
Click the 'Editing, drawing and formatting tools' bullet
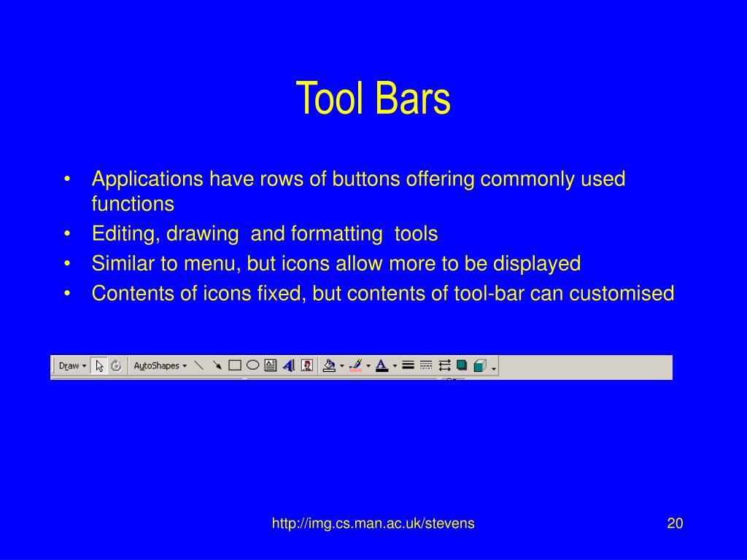click(x=264, y=234)
